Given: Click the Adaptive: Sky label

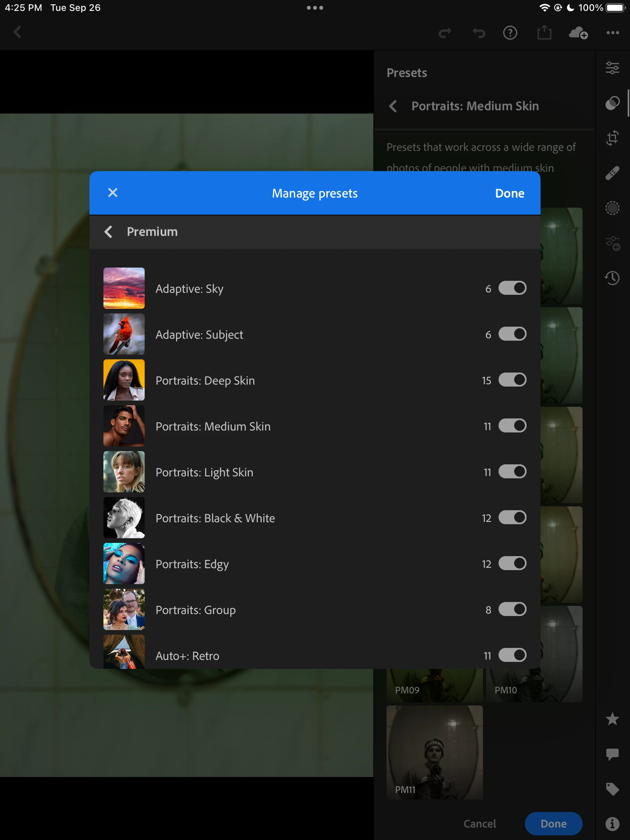Looking at the screenshot, I should [189, 289].
